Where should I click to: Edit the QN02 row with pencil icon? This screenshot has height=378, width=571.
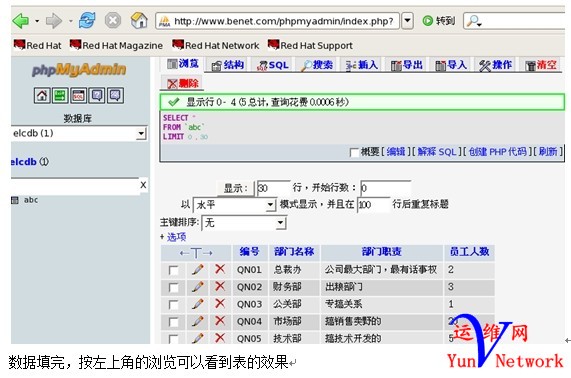(197, 287)
